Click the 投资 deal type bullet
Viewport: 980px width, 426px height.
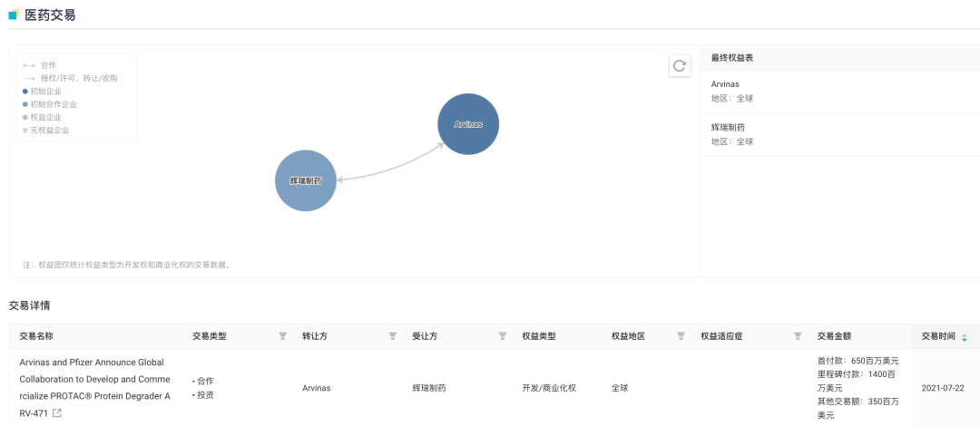pos(203,395)
